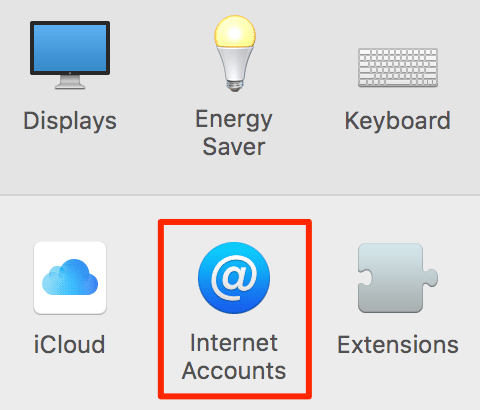Click the word Internet in highlighted pane

coord(234,343)
